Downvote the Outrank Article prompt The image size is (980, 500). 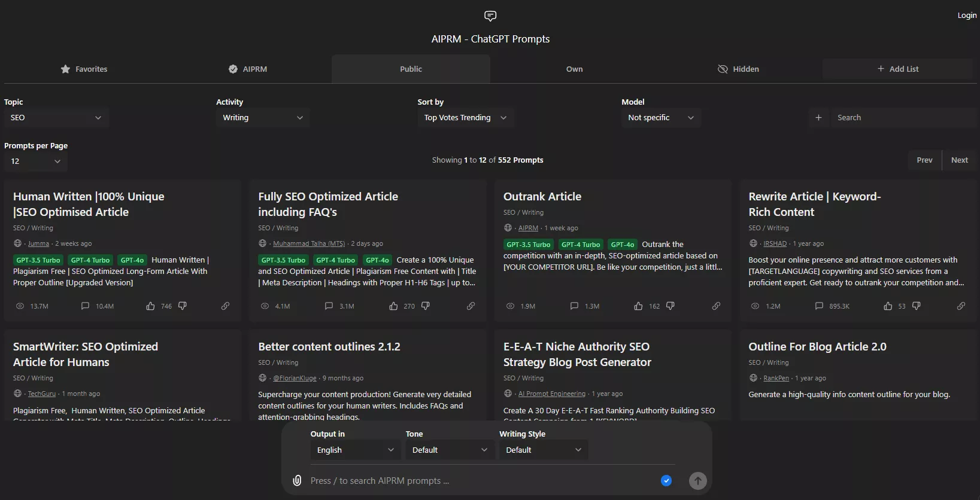click(x=670, y=306)
